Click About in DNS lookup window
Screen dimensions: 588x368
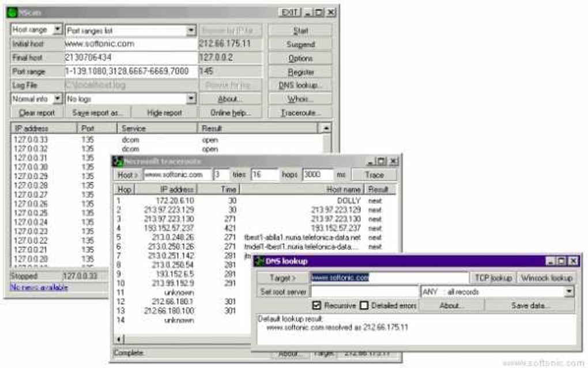[451, 305]
